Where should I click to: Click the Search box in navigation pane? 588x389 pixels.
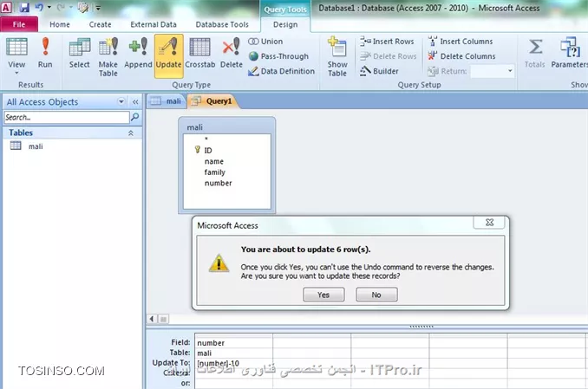tap(66, 117)
